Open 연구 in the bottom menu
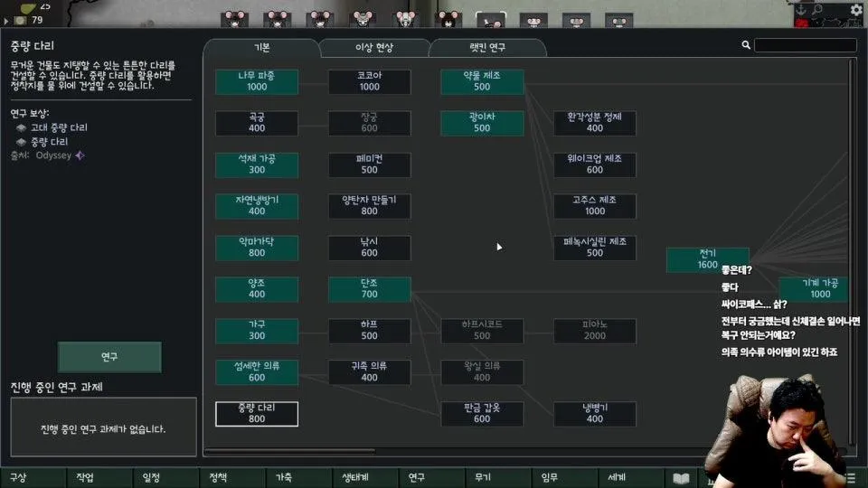This screenshot has height=488, width=868. [x=432, y=477]
